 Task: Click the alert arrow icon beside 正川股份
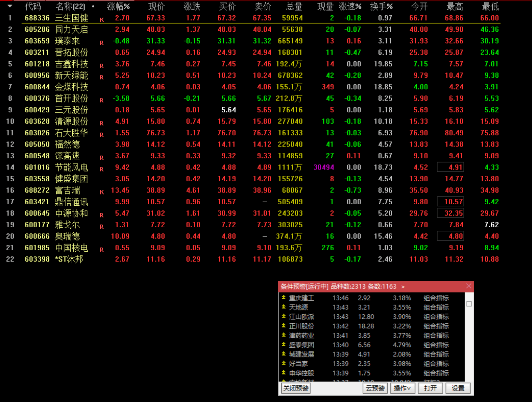(x=284, y=326)
